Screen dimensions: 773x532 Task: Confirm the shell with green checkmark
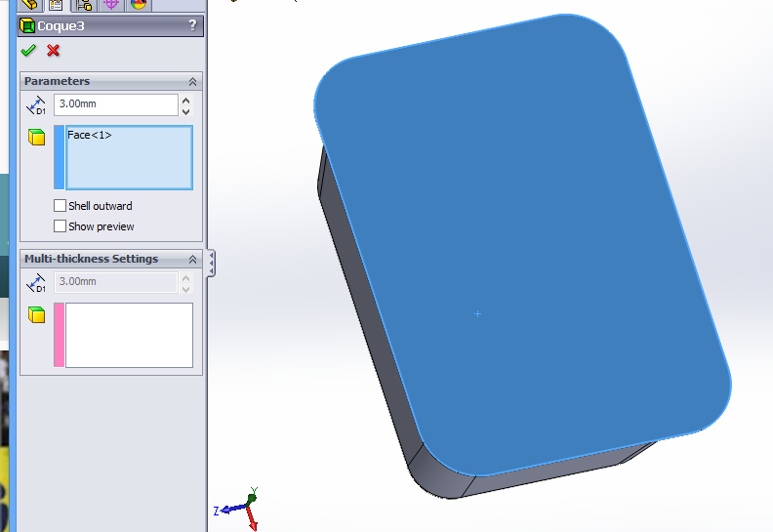tap(27, 51)
